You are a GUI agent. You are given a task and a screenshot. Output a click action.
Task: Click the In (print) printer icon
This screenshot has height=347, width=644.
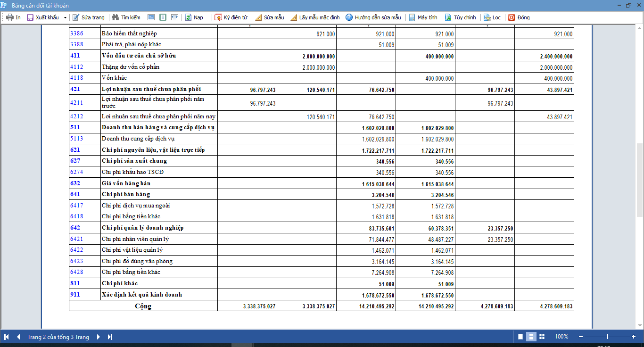(x=9, y=17)
